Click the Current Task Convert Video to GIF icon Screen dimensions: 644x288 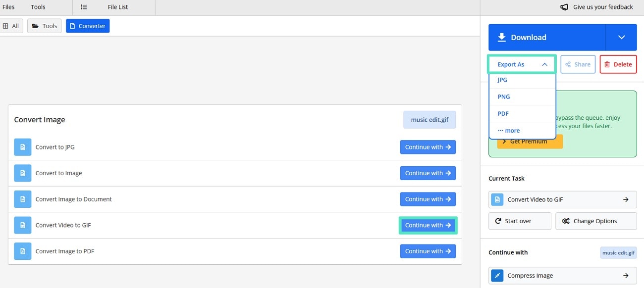point(497,199)
